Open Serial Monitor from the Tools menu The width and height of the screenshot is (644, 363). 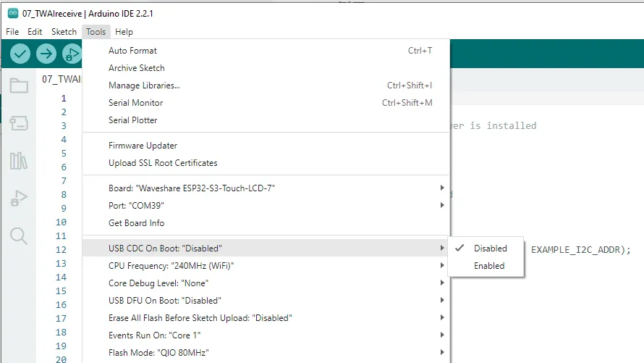pyautogui.click(x=135, y=103)
